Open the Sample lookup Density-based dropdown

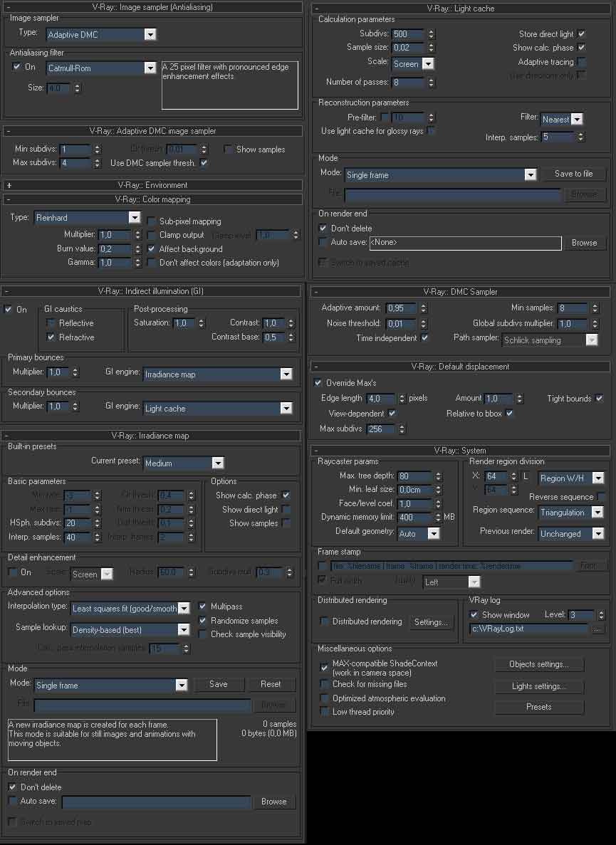130,629
